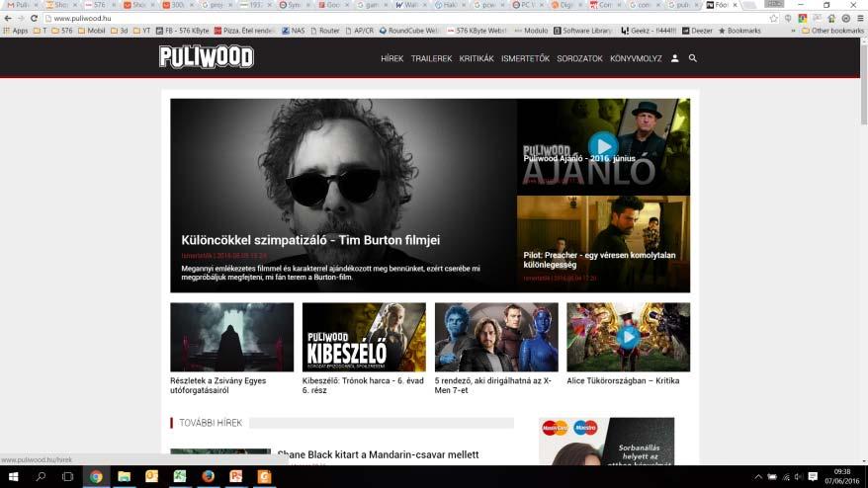Open the Action Center notifications icon
The height and width of the screenshot is (488, 868).
pyautogui.click(x=813, y=476)
